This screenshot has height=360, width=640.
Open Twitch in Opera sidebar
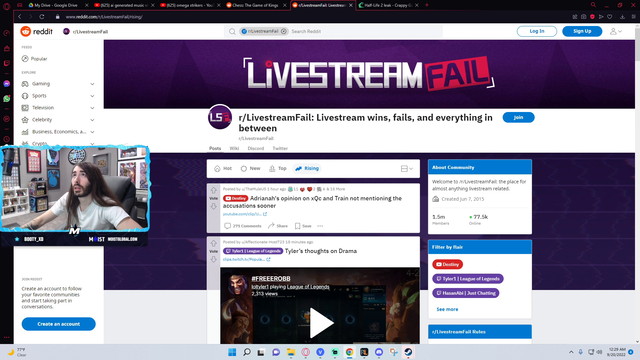[7, 63]
